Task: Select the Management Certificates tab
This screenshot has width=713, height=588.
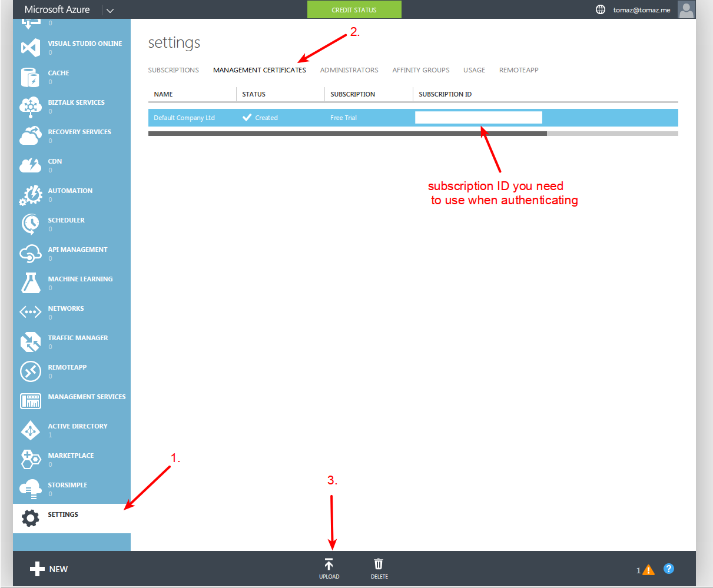Action: (x=260, y=70)
